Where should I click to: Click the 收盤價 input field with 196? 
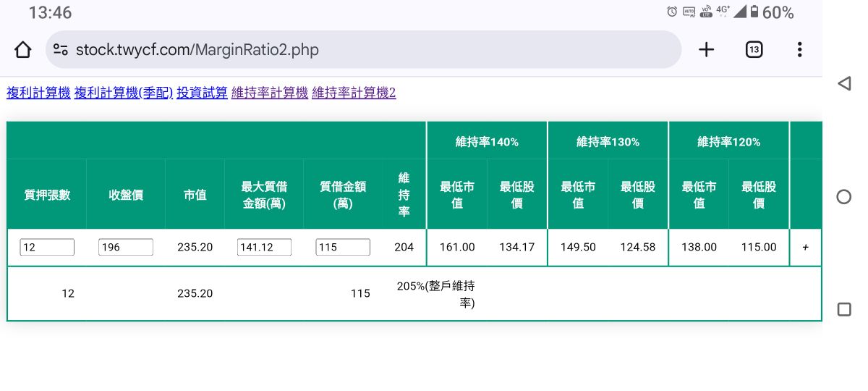point(126,247)
